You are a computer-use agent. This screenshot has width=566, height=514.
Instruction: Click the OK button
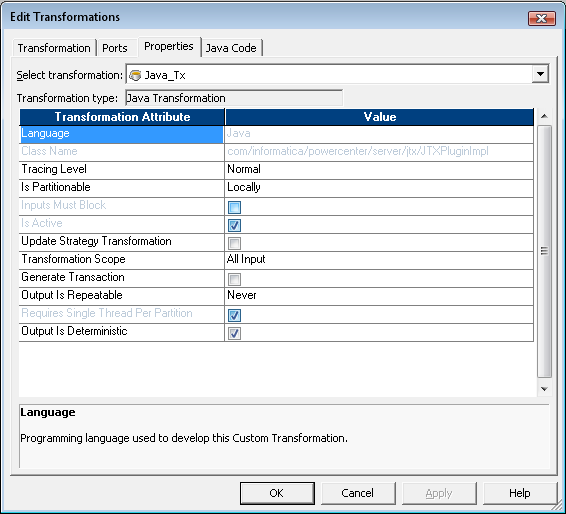click(277, 493)
